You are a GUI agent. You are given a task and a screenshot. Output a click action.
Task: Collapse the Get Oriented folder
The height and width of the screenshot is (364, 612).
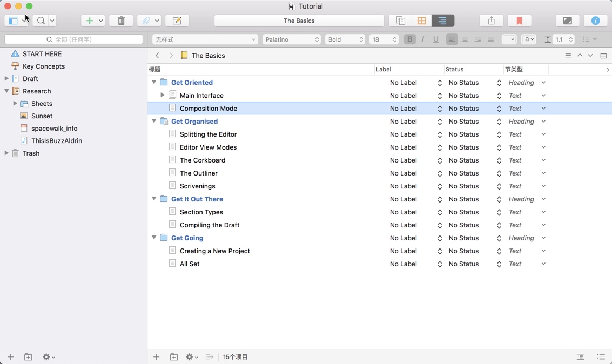pos(154,82)
